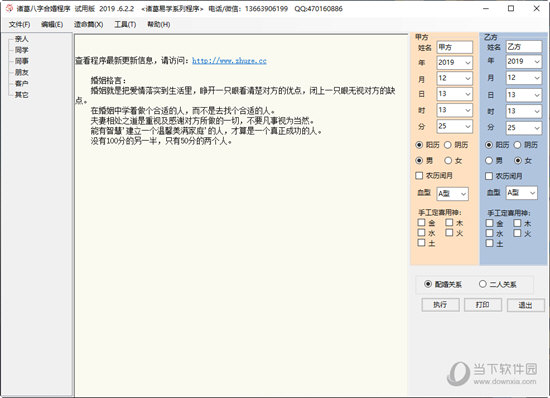Select 其它 in the category tree
The image size is (550, 398).
tap(21, 95)
